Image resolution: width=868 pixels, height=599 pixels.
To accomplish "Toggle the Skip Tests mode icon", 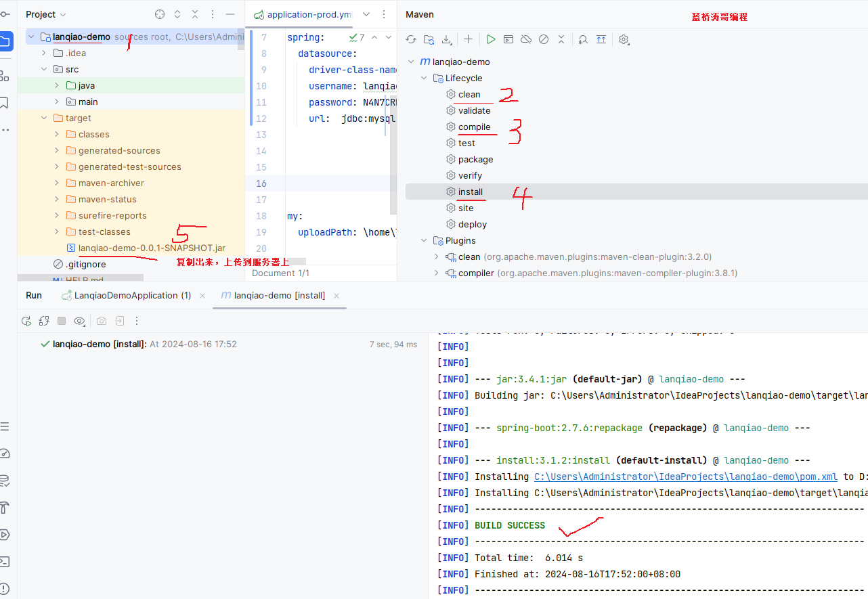I will tap(544, 39).
